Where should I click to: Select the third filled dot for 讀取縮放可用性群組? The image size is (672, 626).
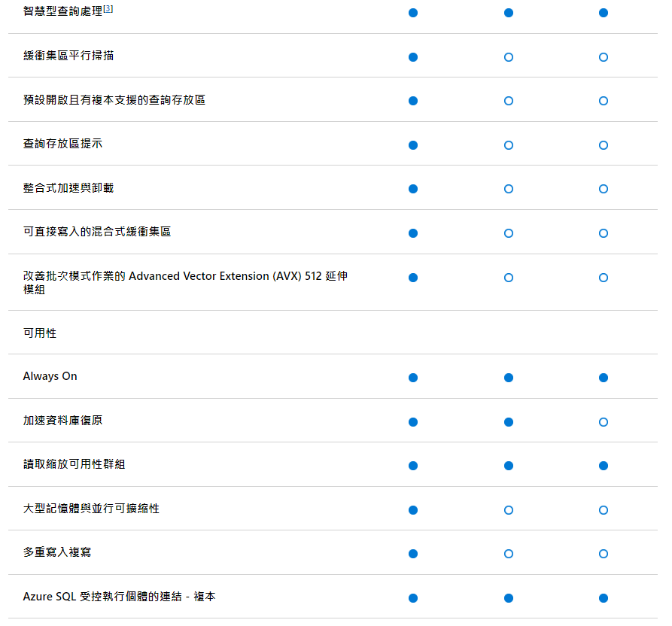(x=603, y=465)
